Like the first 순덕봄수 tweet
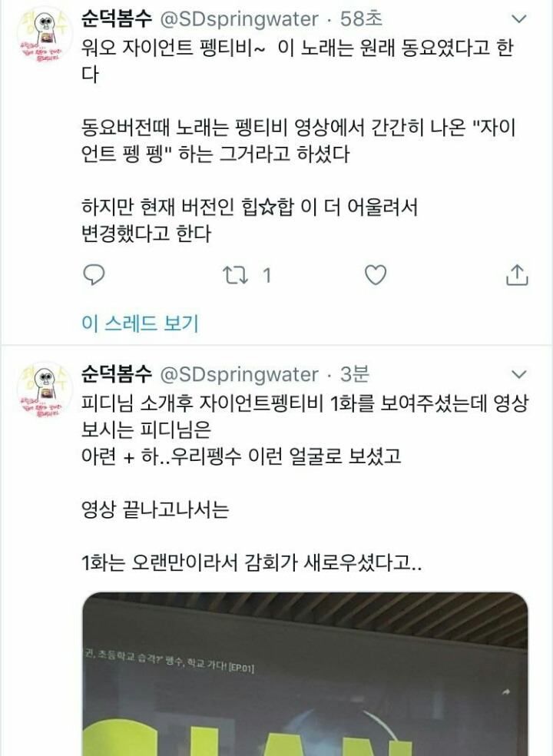This screenshot has width=553, height=756. [375, 275]
